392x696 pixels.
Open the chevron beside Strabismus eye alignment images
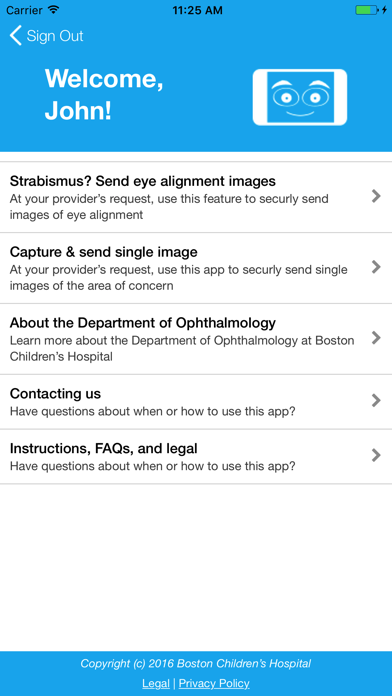(376, 196)
